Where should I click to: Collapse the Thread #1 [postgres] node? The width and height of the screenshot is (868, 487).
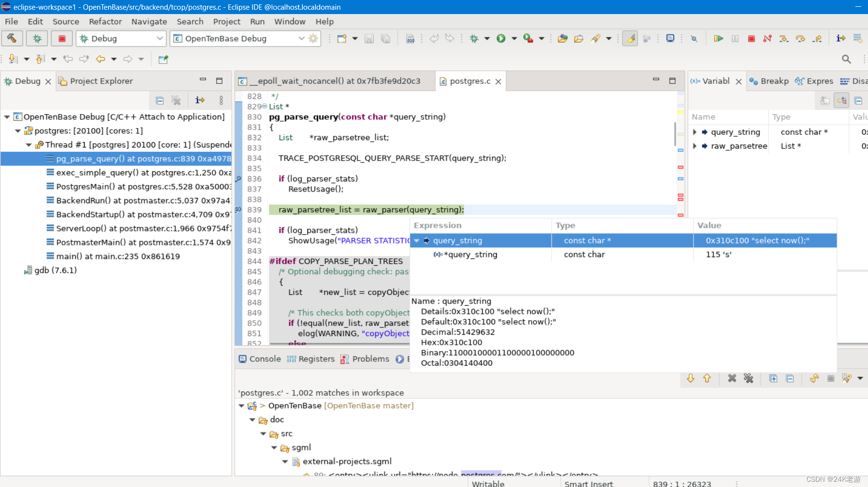click(29, 145)
